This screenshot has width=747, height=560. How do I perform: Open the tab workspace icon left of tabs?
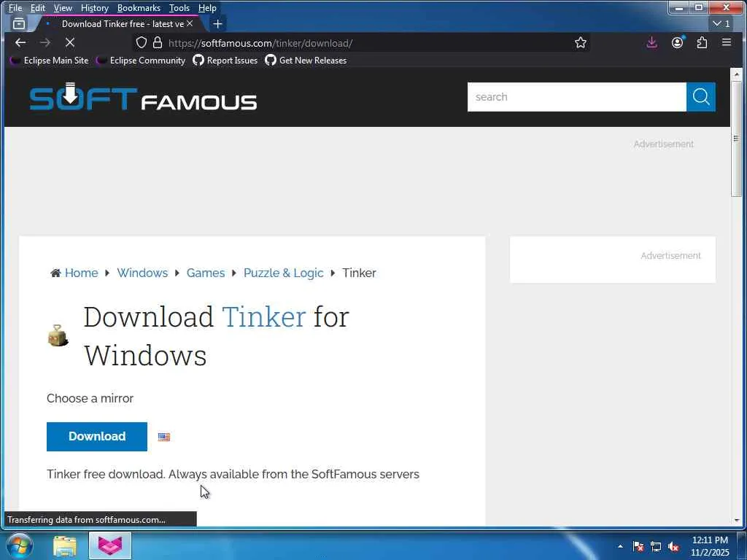pos(19,24)
